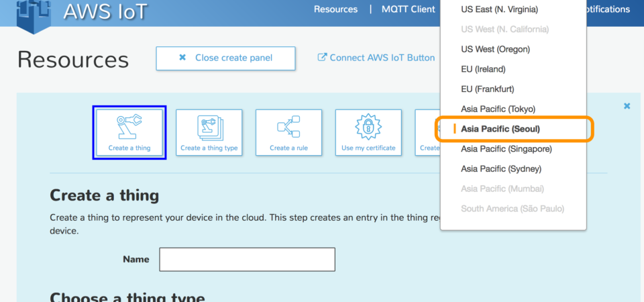Viewport: 644px width, 302px height.
Task: Click the thing Name input field
Action: click(x=248, y=259)
